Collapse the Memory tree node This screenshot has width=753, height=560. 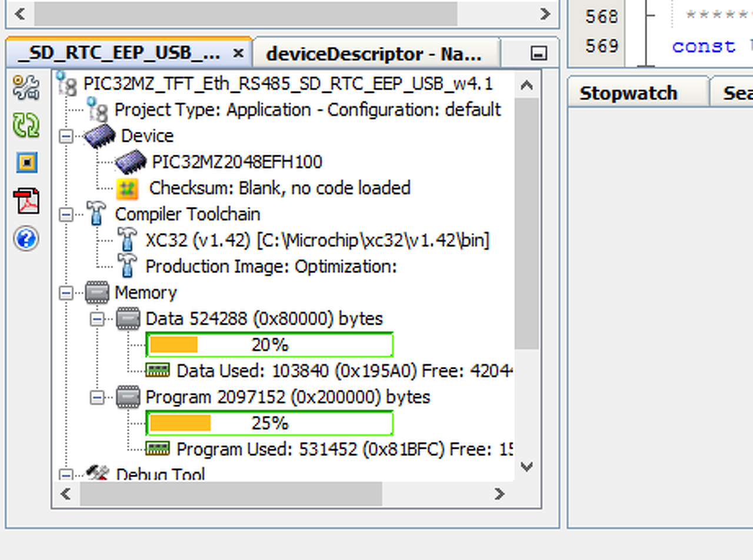click(66, 293)
